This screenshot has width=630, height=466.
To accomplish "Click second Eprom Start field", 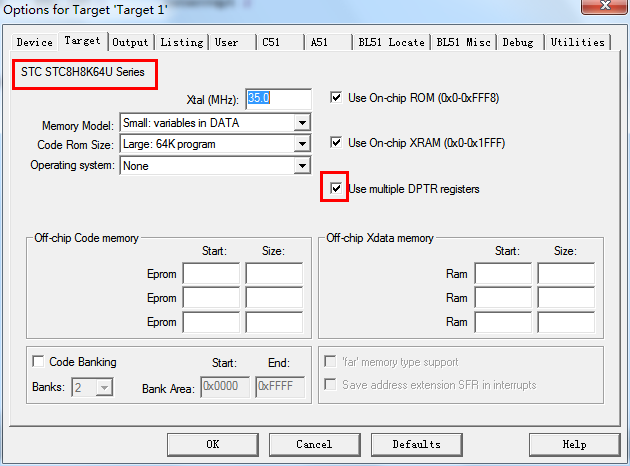I will (x=211, y=298).
